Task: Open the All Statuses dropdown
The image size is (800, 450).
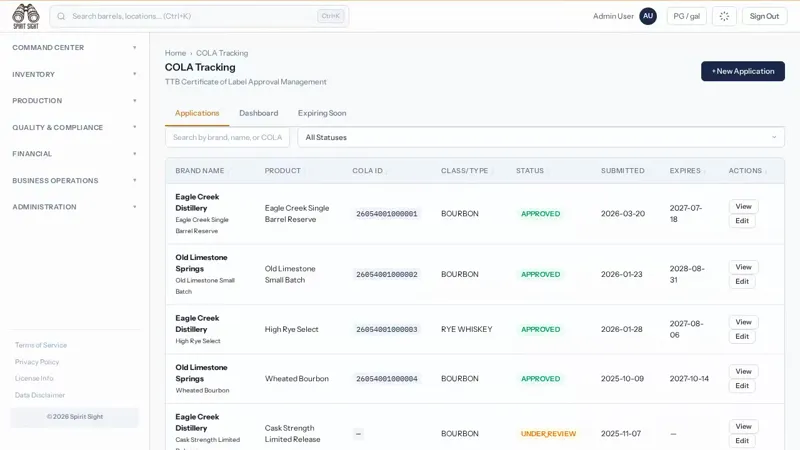Action: (x=541, y=137)
